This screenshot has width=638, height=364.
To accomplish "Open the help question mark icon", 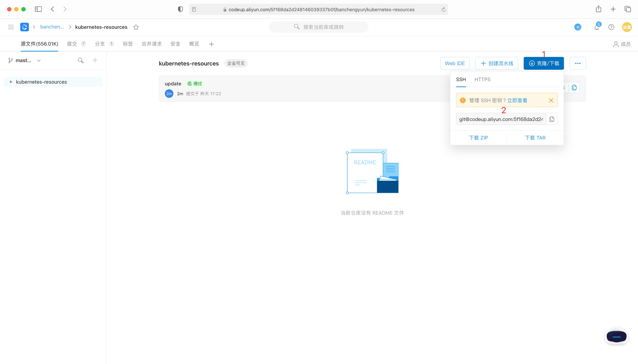I will click(x=611, y=27).
